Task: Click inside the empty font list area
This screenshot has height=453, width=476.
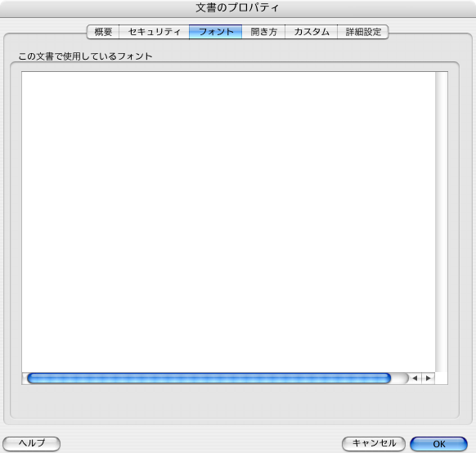Action: [x=228, y=222]
